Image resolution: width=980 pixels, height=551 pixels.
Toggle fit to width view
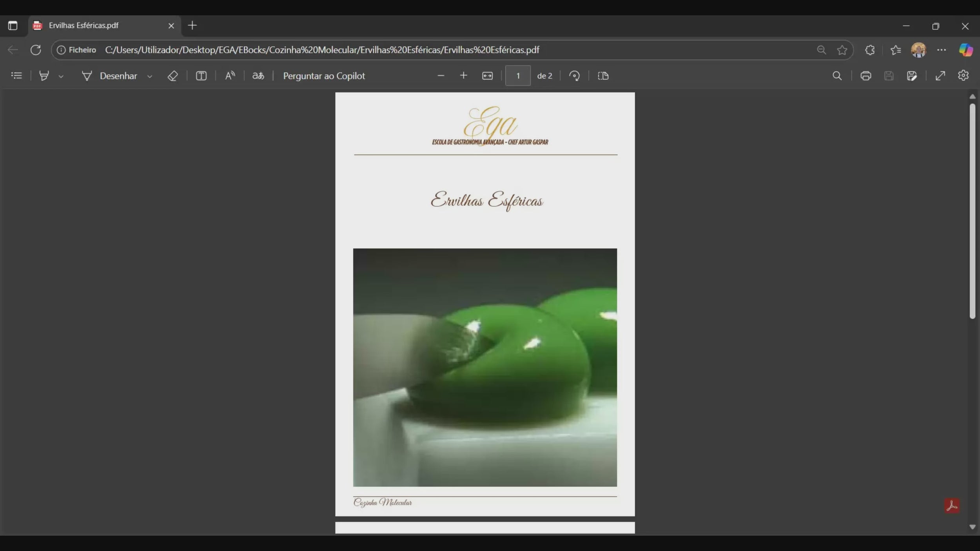click(487, 76)
